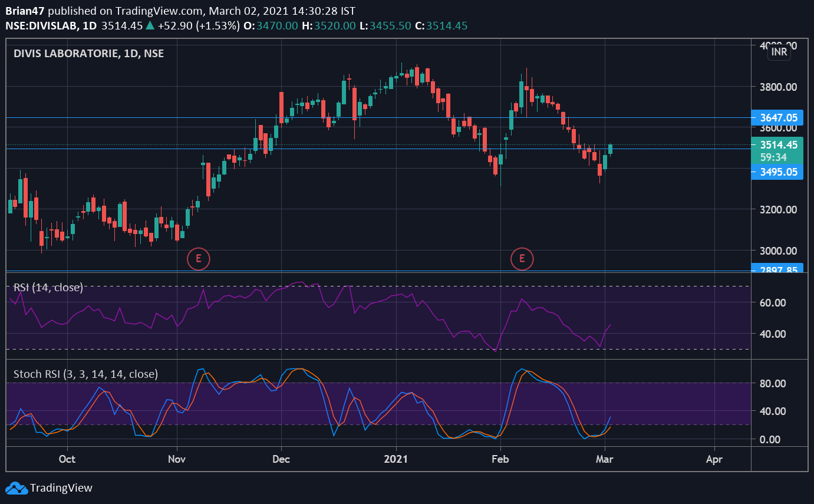Click the L:3455.50 low value in header
This screenshot has width=814, height=504.
(385, 25)
